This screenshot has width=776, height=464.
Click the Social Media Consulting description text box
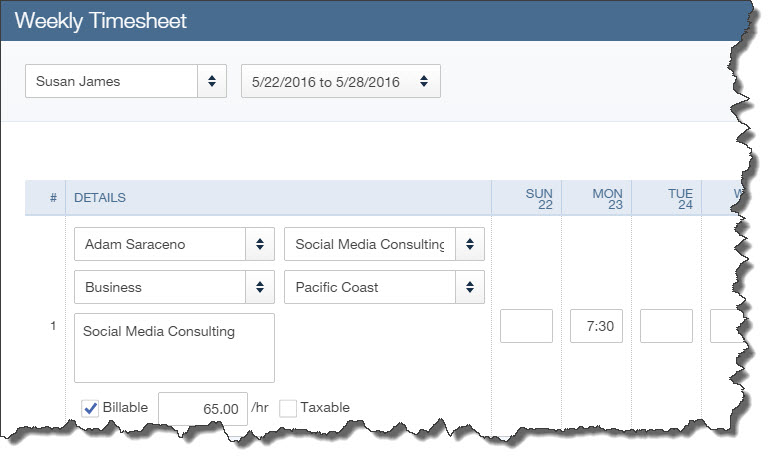tap(174, 348)
